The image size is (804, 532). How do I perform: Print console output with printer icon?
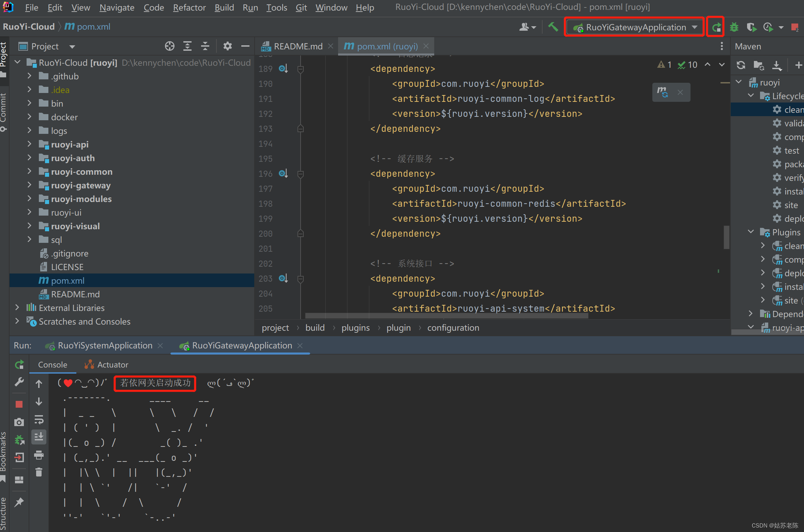pos(39,455)
